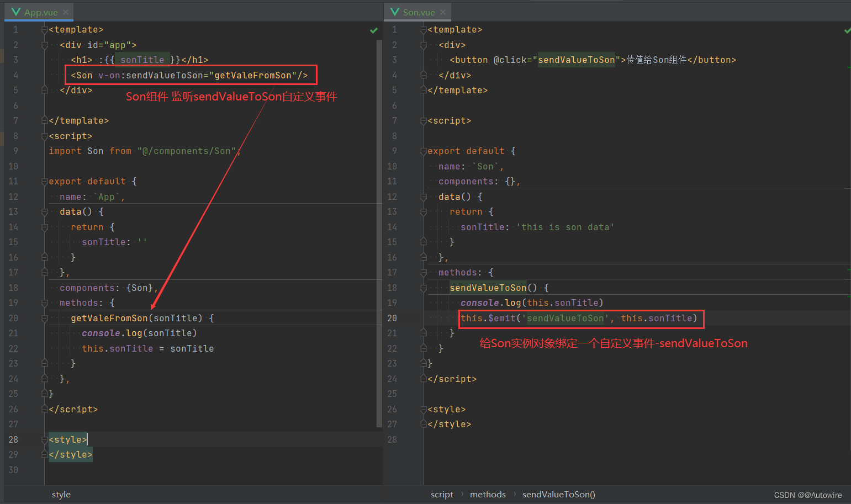Click 'components: {Son},' in App.vue
Screen dimensions: 851x504
[109, 288]
